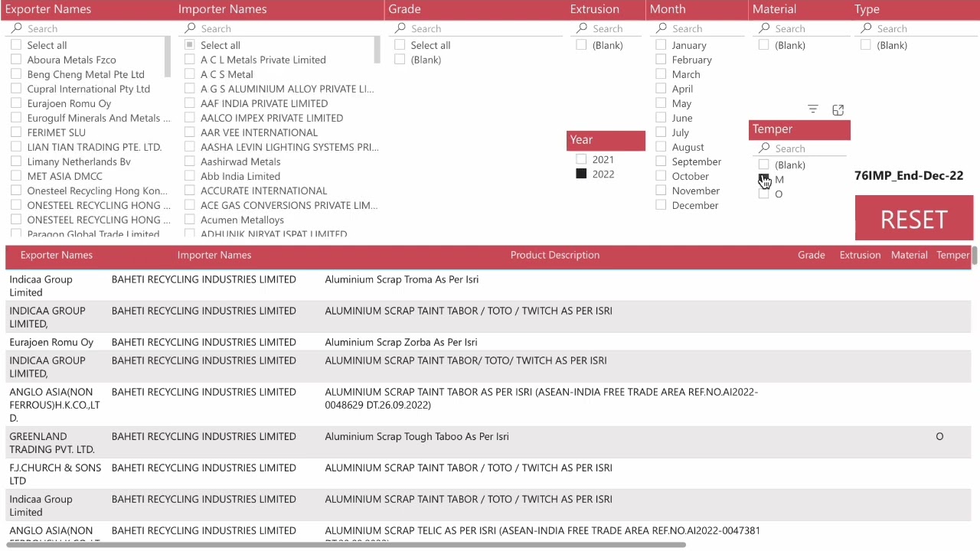The width and height of the screenshot is (980, 551).
Task: Click the Eurajoen Romu Oy table cell
Action: (51, 342)
